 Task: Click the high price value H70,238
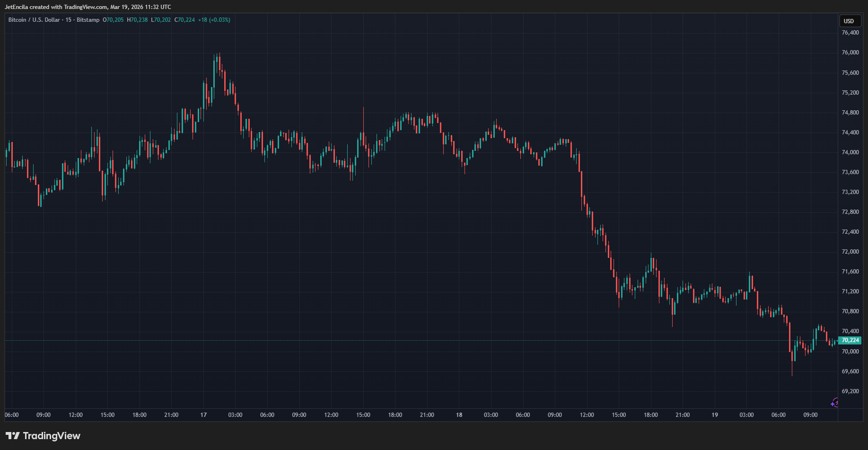pos(137,20)
